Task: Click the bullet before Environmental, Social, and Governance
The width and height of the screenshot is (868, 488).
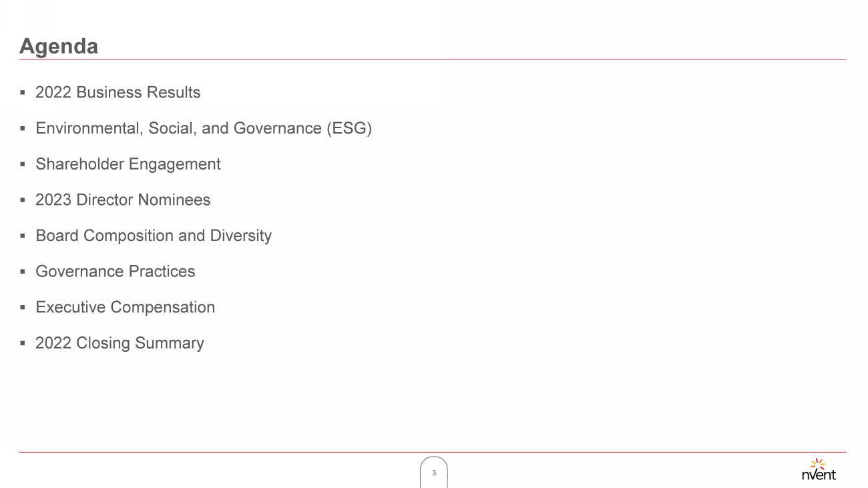Action: tap(22, 128)
